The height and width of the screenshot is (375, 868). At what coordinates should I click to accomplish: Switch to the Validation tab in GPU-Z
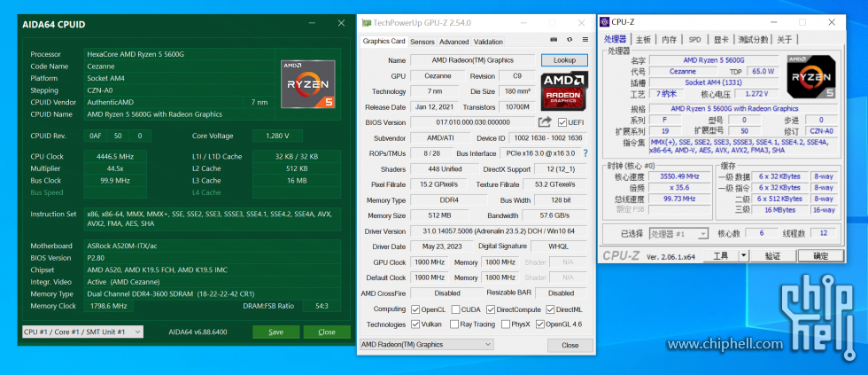coord(488,42)
